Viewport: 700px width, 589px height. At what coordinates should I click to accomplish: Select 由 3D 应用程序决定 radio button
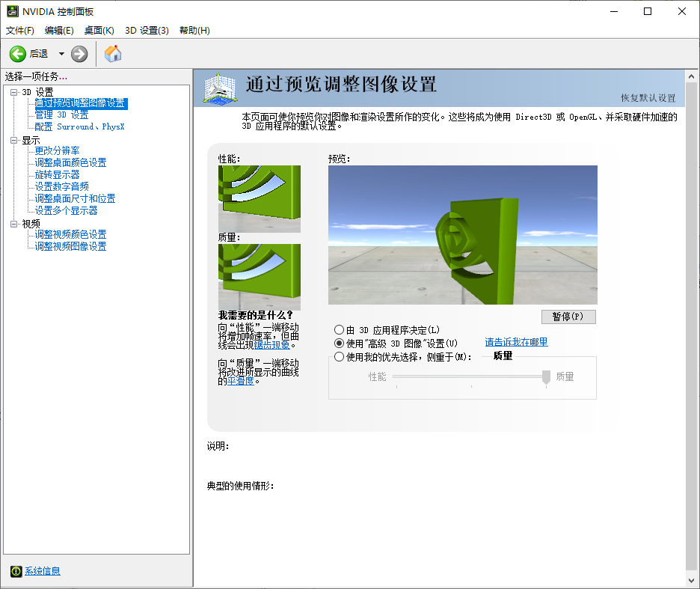pyautogui.click(x=340, y=330)
